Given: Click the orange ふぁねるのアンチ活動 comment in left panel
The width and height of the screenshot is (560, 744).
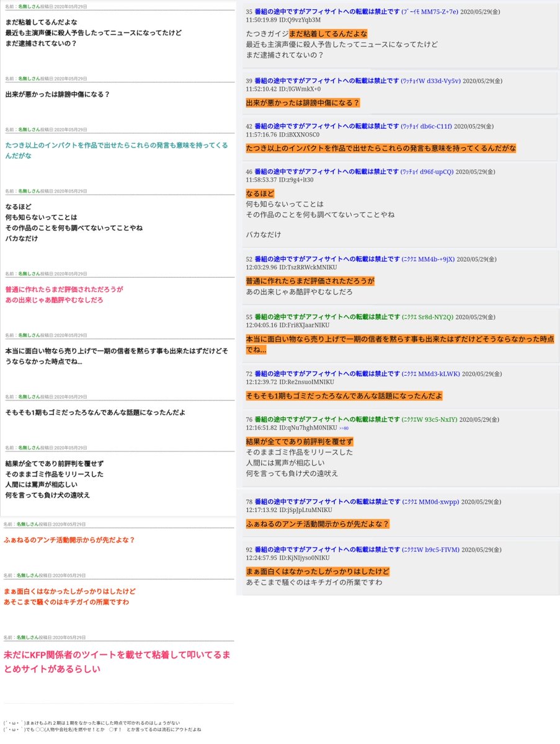Looking at the screenshot, I should (x=69, y=540).
